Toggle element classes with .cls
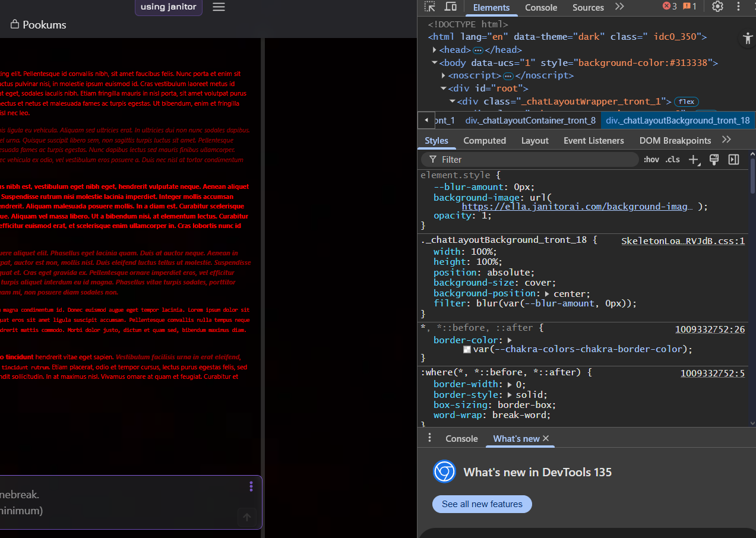The height and width of the screenshot is (538, 756). click(x=672, y=159)
